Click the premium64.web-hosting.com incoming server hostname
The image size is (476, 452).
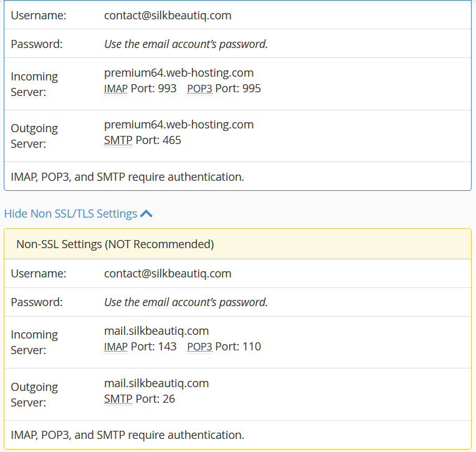pos(179,73)
